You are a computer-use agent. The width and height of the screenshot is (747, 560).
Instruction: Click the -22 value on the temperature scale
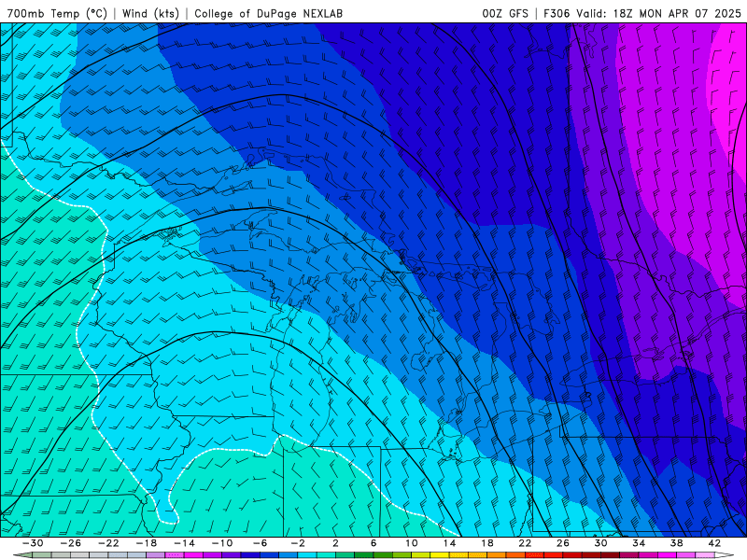108,543
